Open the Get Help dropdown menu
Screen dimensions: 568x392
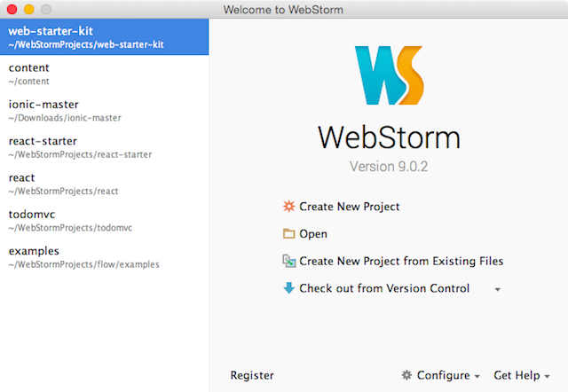(522, 375)
